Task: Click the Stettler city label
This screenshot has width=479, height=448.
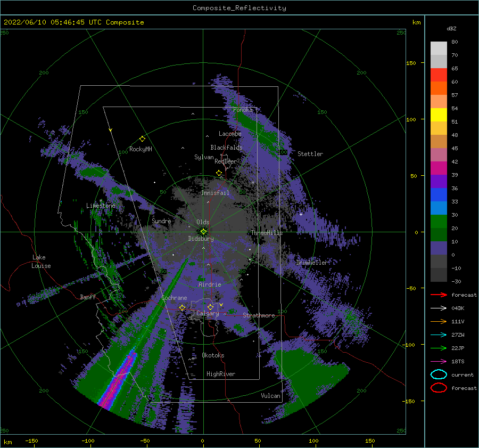Action: click(310, 154)
